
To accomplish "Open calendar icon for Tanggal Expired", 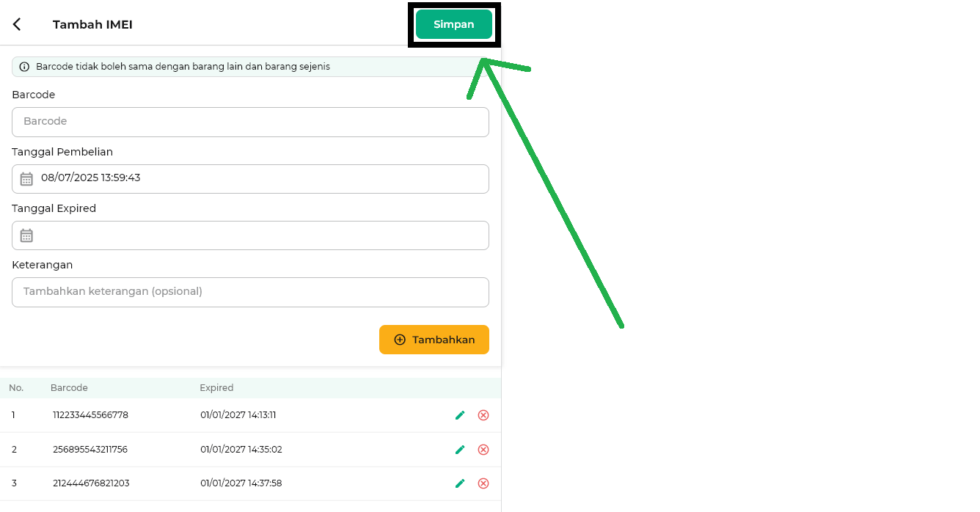I will point(26,235).
